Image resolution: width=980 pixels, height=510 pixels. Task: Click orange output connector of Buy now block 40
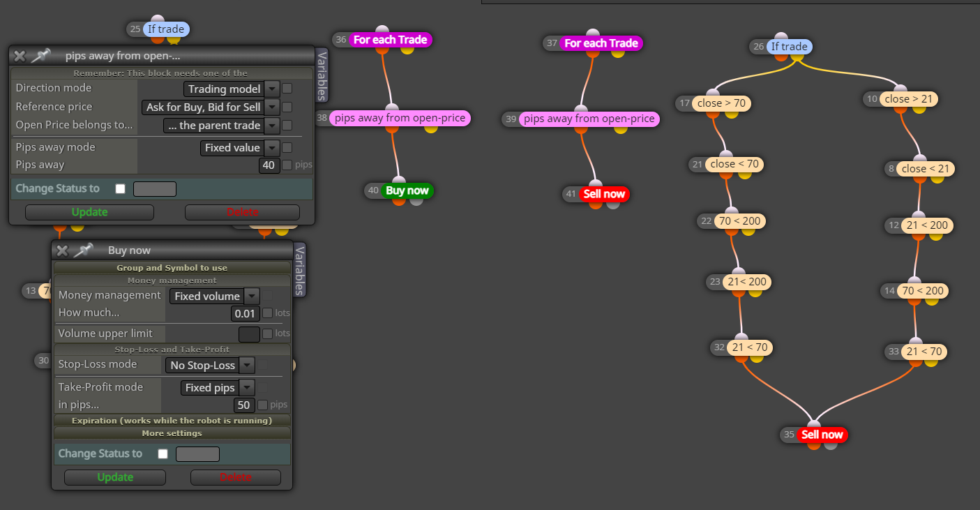[399, 201]
